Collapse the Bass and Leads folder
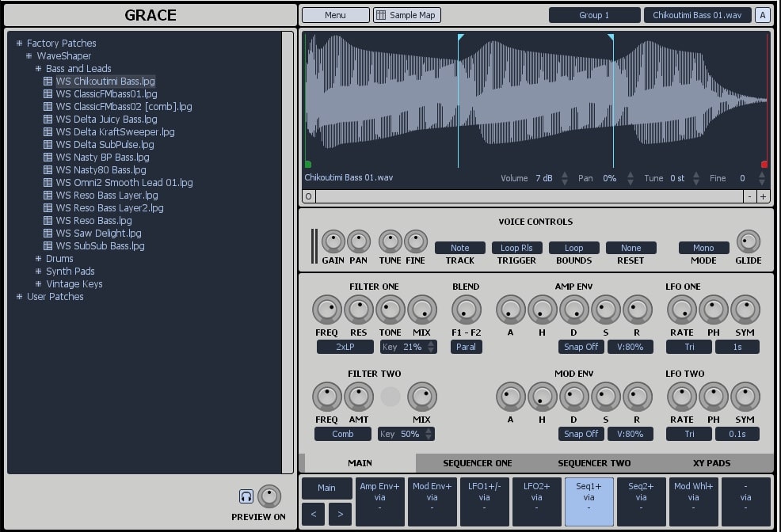The image size is (781, 532). coord(37,68)
